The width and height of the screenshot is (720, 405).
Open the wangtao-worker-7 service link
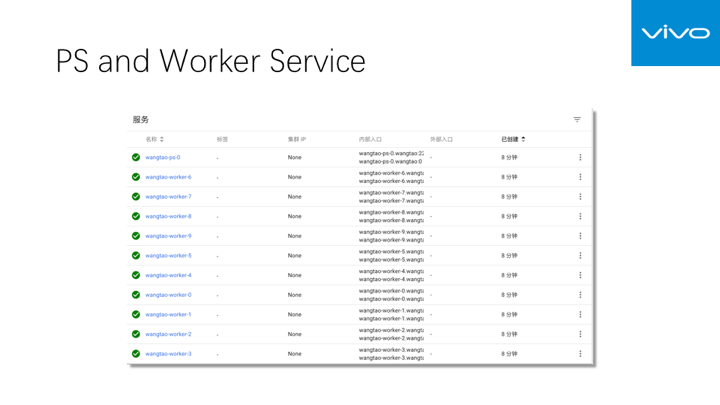168,197
